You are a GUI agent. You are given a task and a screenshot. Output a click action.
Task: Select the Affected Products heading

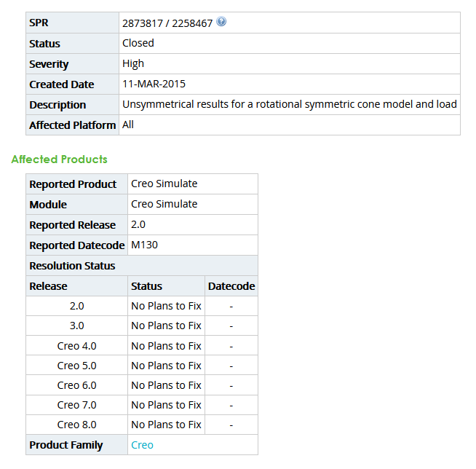point(59,159)
